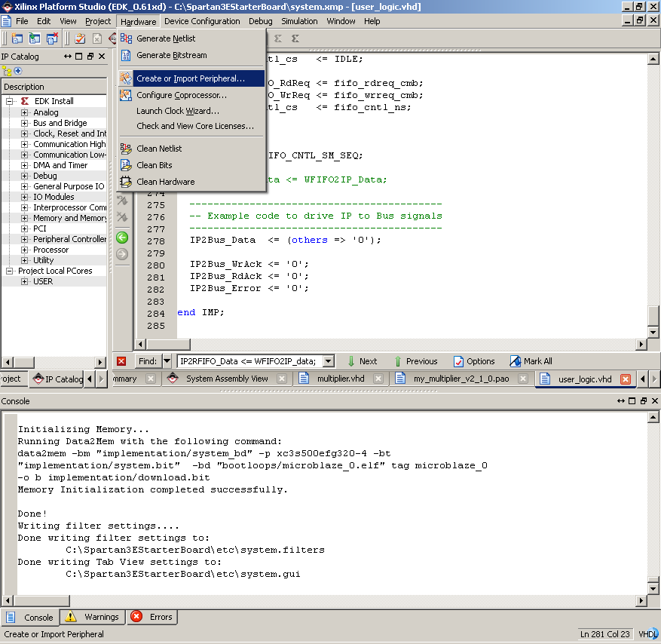Open find Options

point(474,361)
